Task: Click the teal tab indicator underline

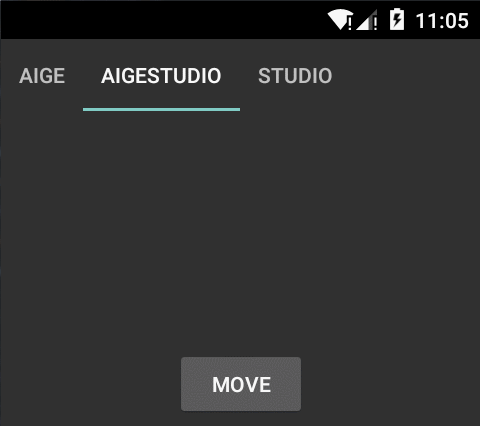Action: tap(161, 109)
